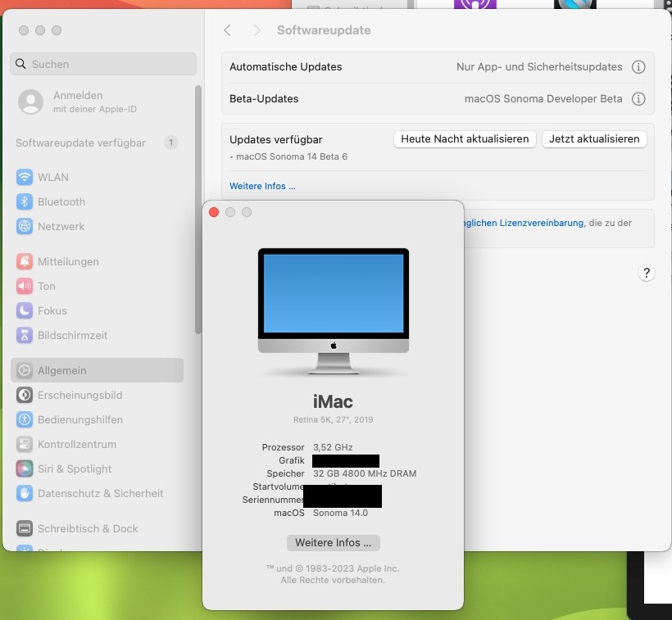Open Mitteilungen bell icon
Viewport: 672px width, 620px height.
25,261
